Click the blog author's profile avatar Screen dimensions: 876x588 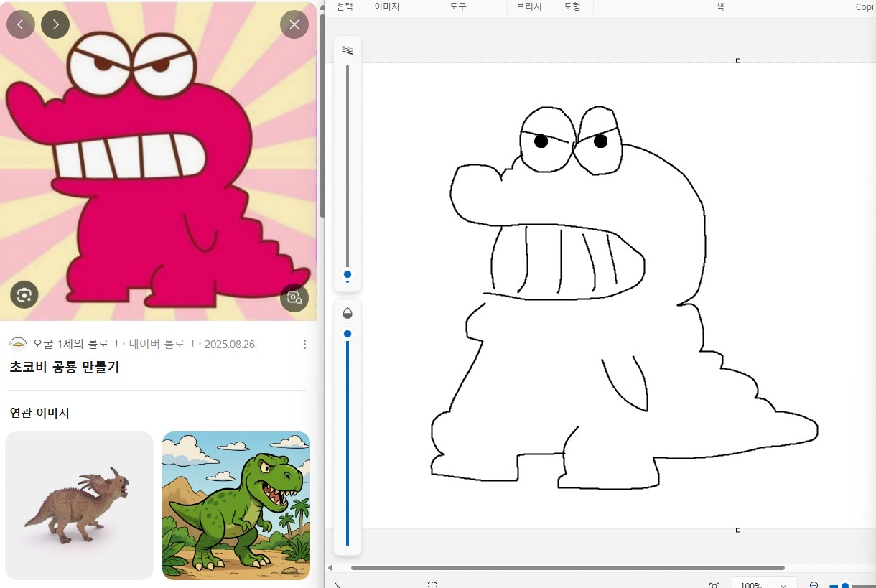click(x=18, y=344)
